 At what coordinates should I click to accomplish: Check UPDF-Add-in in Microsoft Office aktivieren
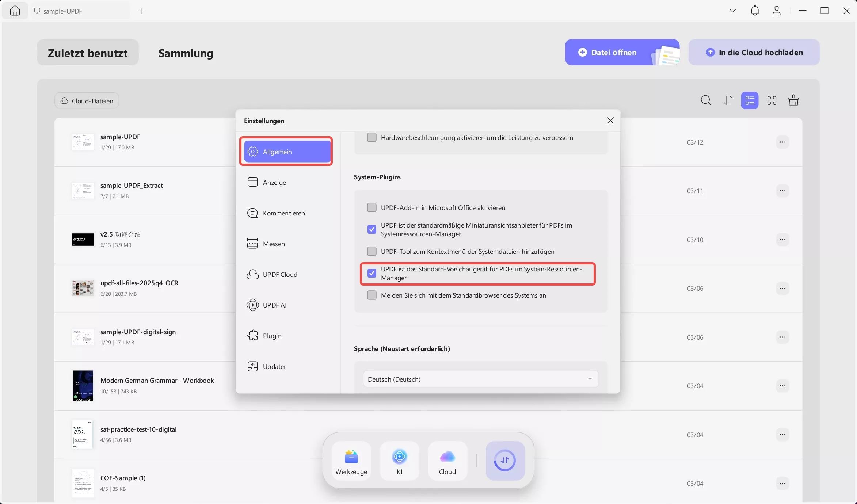[372, 207]
